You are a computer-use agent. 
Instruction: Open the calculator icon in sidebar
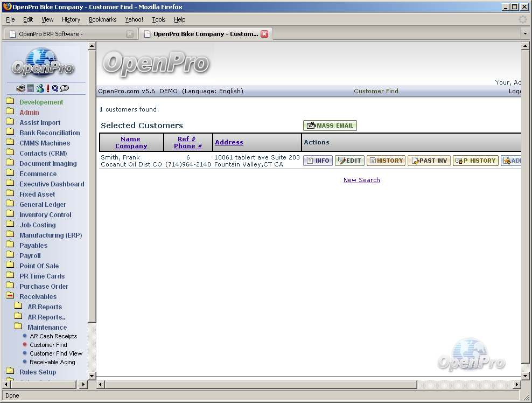pos(31,88)
